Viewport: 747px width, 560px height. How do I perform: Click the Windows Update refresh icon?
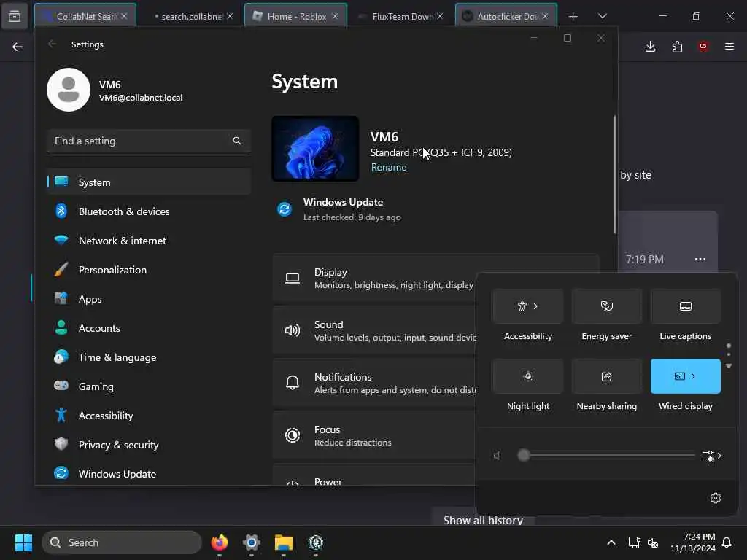click(x=285, y=209)
